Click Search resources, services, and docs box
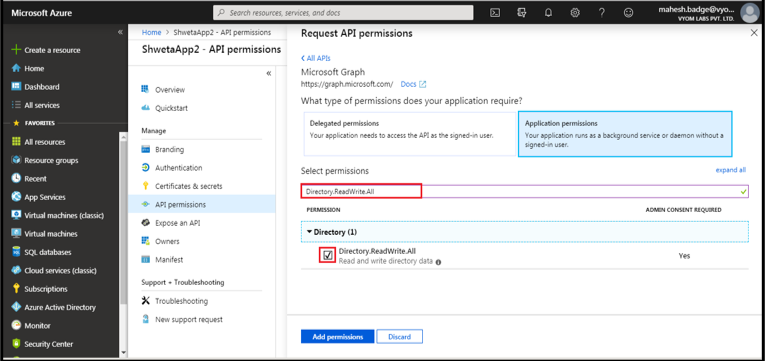 pos(343,13)
